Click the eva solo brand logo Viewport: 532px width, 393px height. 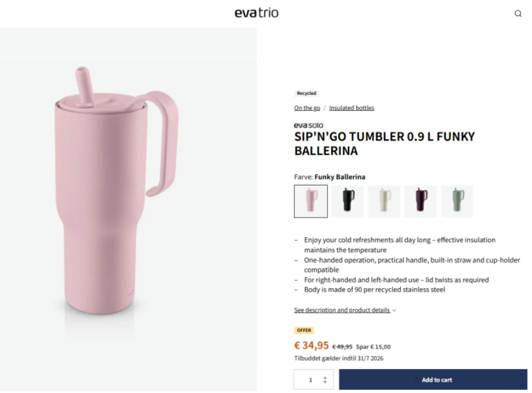308,125
